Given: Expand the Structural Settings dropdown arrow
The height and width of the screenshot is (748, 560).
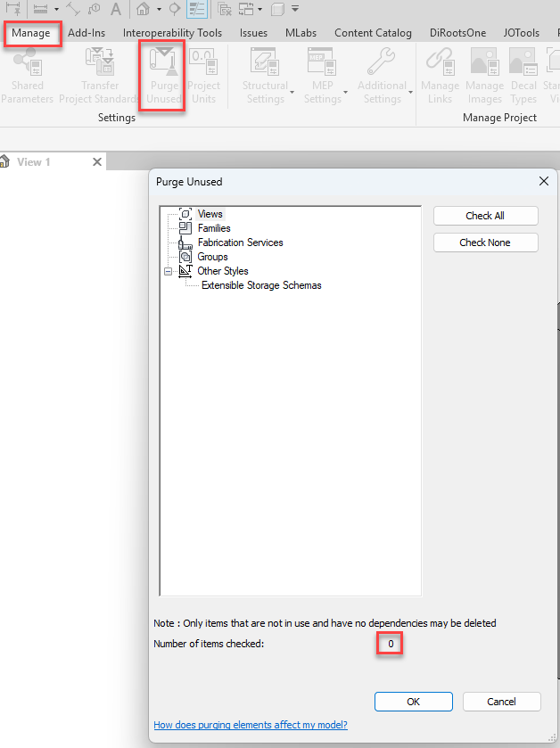Looking at the screenshot, I should [292, 93].
